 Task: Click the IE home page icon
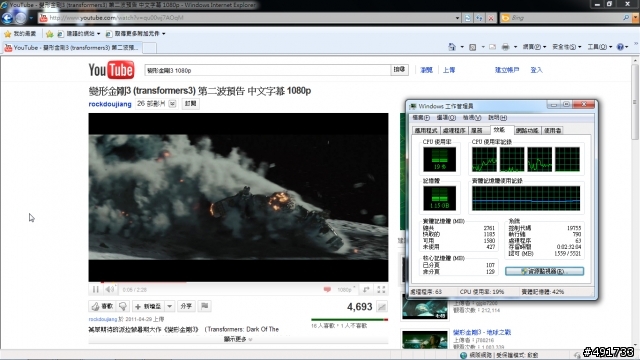pyautogui.click(x=452, y=47)
